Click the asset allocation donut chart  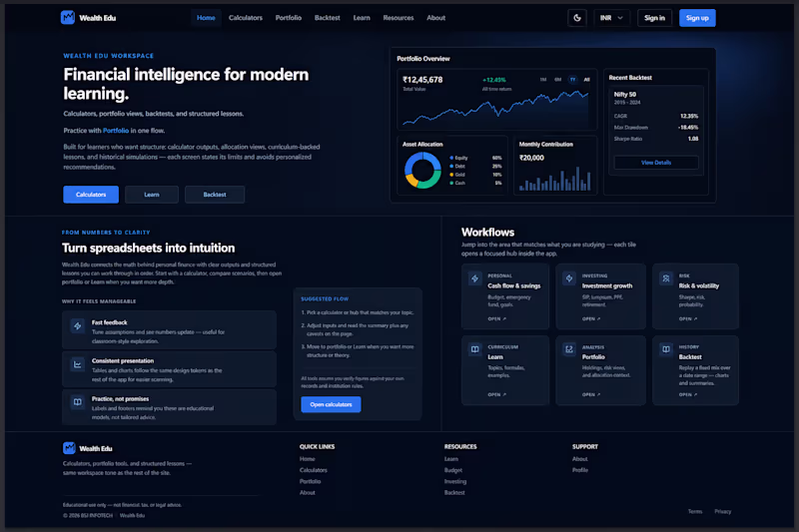(x=422, y=170)
